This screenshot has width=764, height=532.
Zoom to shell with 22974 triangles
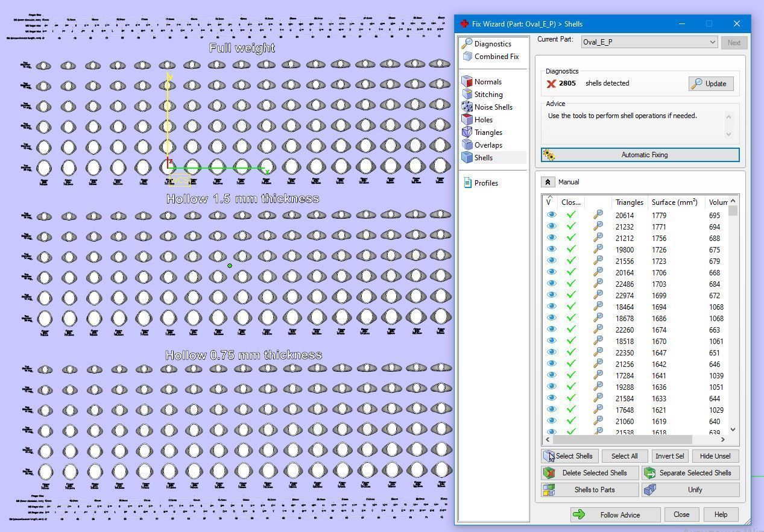(x=598, y=295)
